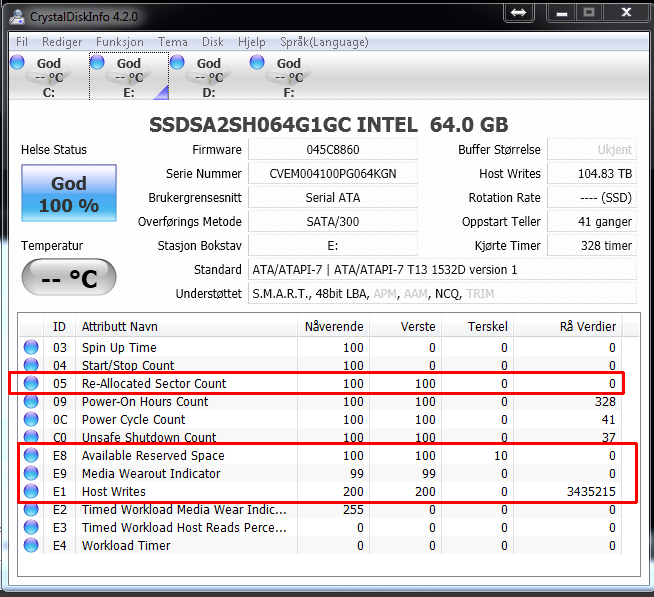Viewport: 654px width, 597px height.
Task: Click the double-arrow resize button in title bar
Action: tap(518, 13)
